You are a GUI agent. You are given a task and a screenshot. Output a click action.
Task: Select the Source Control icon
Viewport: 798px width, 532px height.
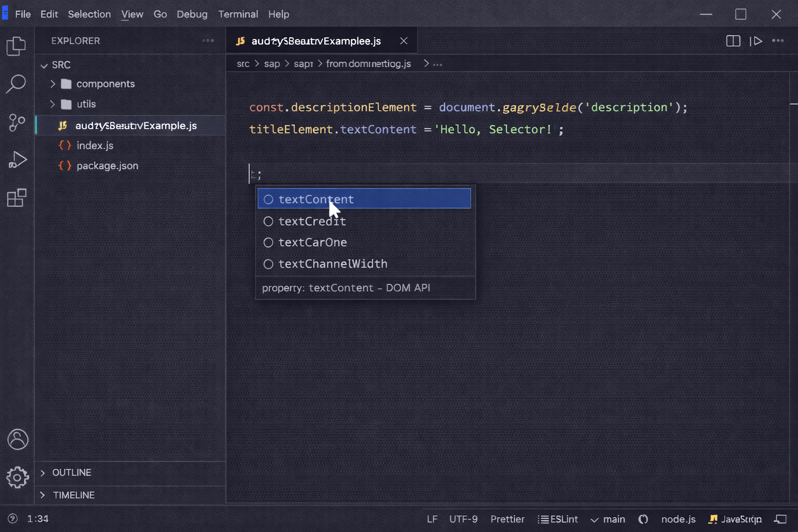(17, 123)
